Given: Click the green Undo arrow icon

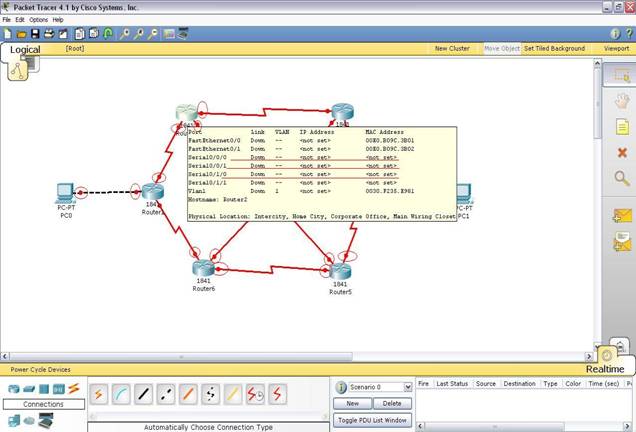Looking at the screenshot, I should point(108,34).
